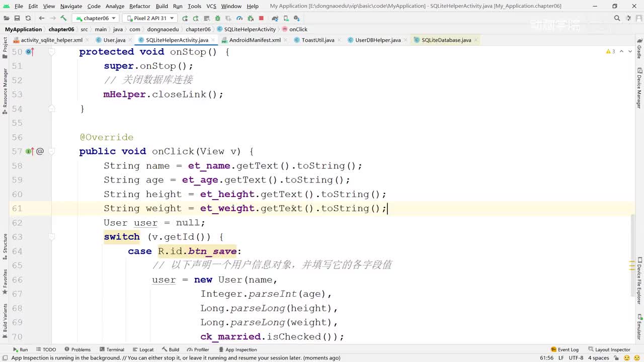Open IDE settings gear icon at top right
Viewport: 644px width, 362px height.
point(628,18)
